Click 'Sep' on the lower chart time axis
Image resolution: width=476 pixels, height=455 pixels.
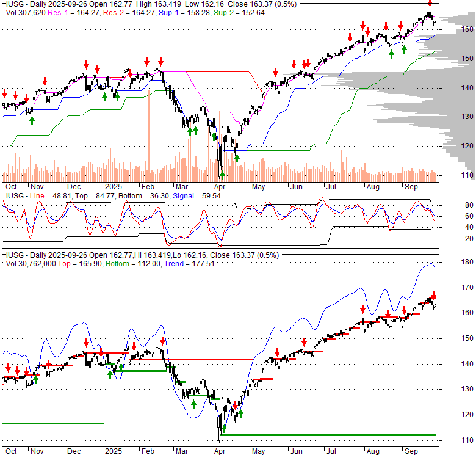pyautogui.click(x=411, y=451)
